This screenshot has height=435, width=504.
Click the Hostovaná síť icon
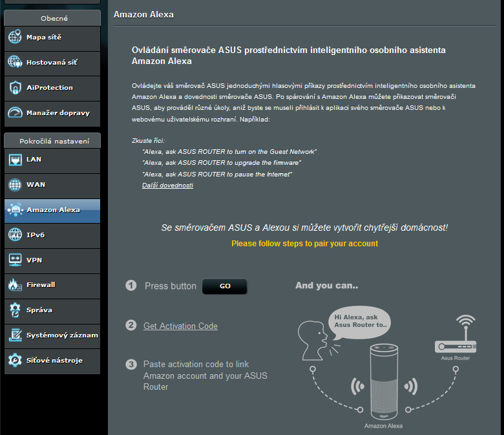click(15, 62)
